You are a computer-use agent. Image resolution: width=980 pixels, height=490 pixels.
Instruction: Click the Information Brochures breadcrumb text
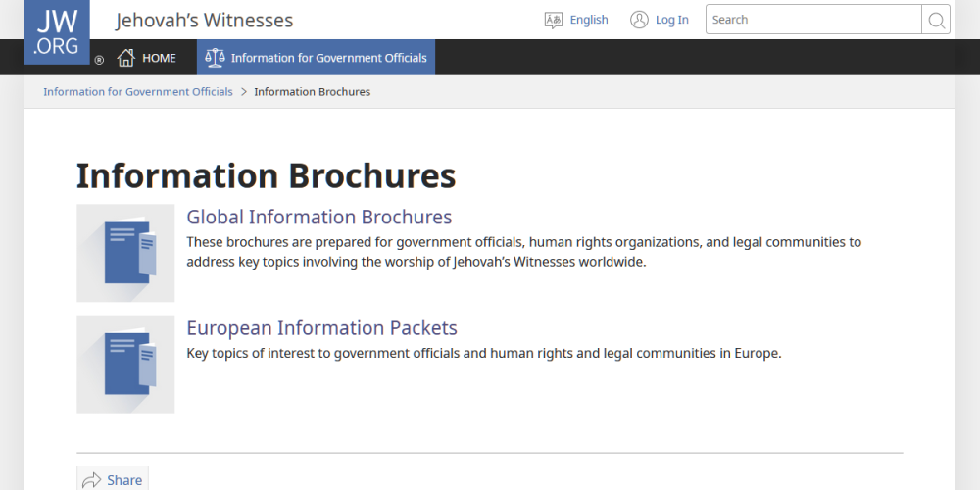pos(312,92)
